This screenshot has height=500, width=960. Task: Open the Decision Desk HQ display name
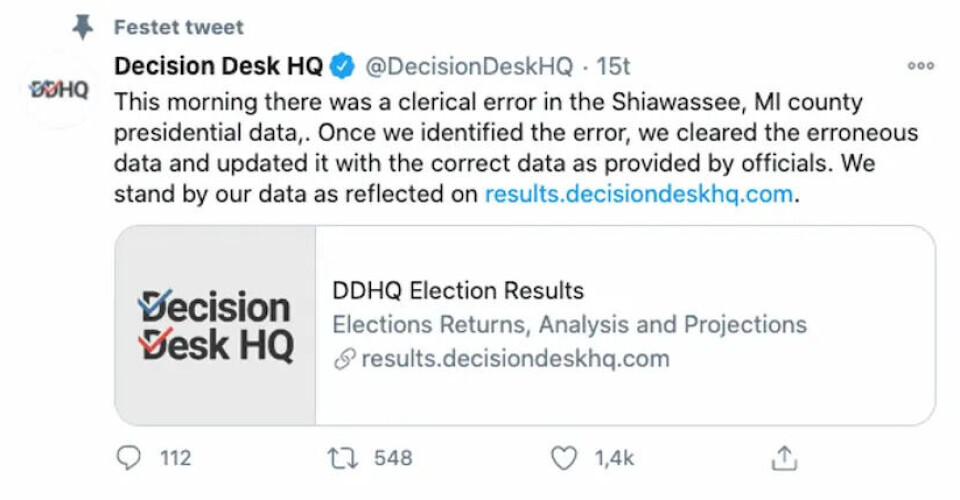(x=219, y=66)
